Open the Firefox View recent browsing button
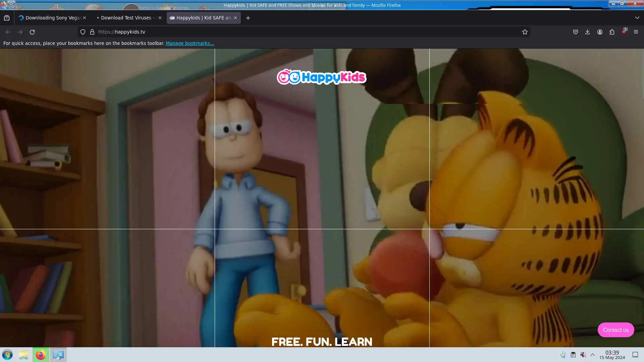The height and width of the screenshot is (362, 644). coord(7,18)
